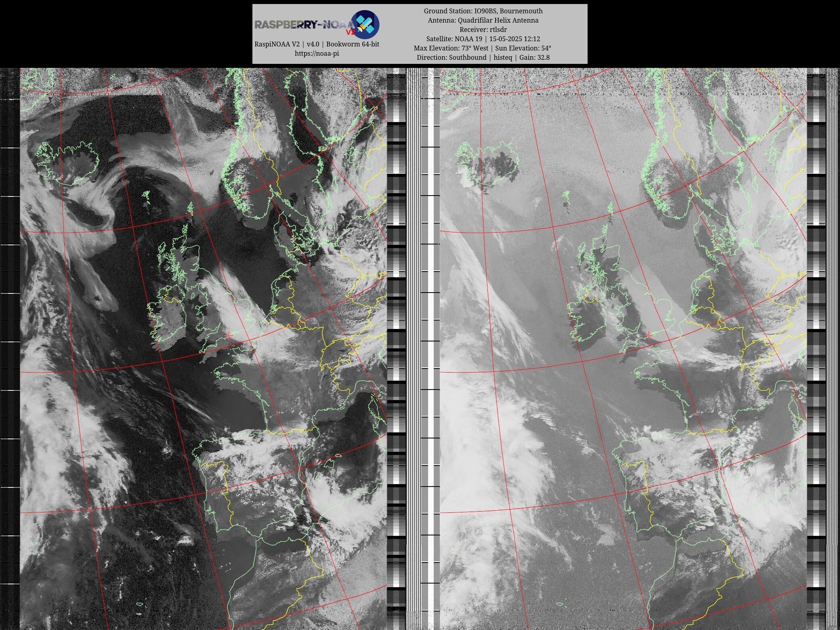Click 'Ground Station: IO90BS, Bournemouth' text
The width and height of the screenshot is (840, 630).
click(483, 11)
